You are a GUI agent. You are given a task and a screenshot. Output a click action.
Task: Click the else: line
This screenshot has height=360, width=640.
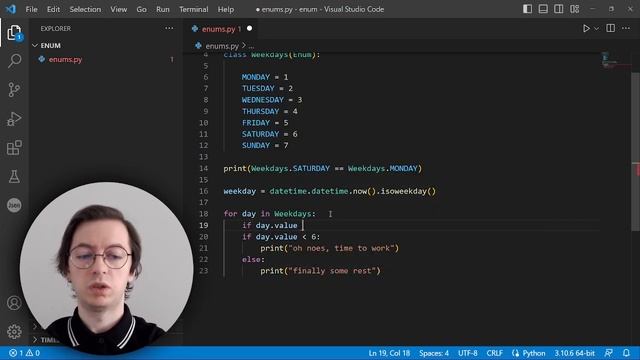pos(253,260)
